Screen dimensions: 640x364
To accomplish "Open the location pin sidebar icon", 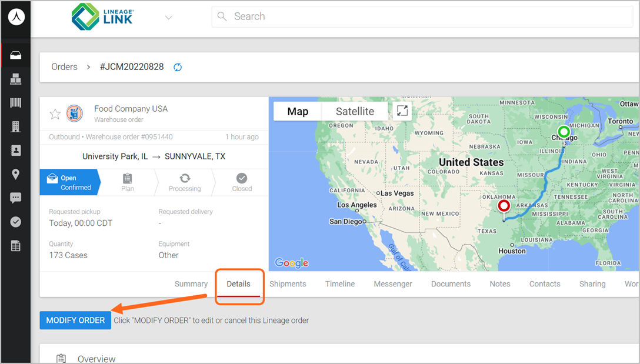I will 15,174.
